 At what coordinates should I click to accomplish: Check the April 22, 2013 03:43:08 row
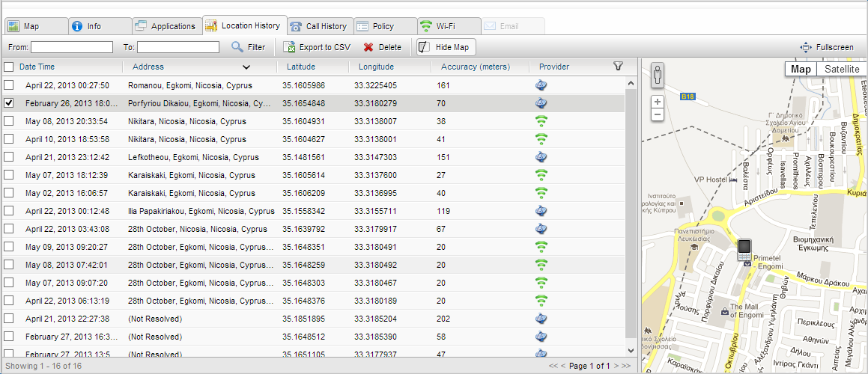pos(8,229)
